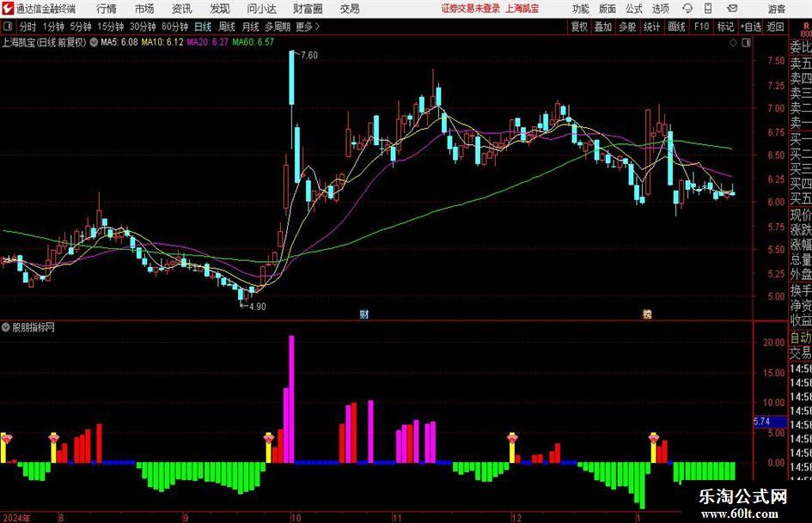Open the mail envelope icon

pyautogui.click(x=732, y=9)
